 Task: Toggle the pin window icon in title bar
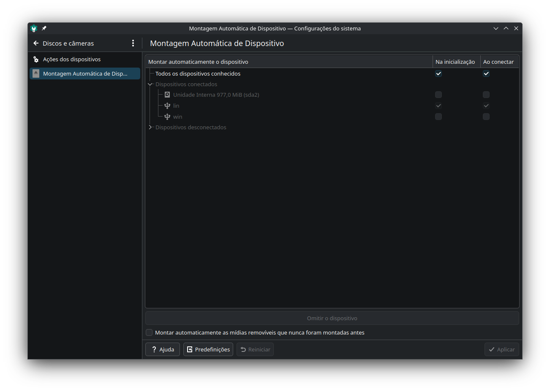click(x=44, y=28)
